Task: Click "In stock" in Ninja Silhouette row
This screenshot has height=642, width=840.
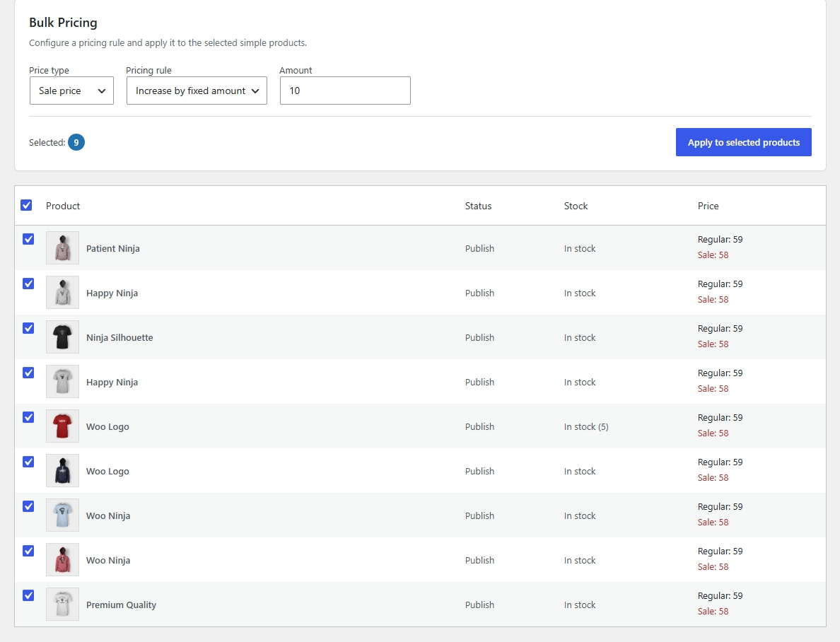Action: pos(580,337)
